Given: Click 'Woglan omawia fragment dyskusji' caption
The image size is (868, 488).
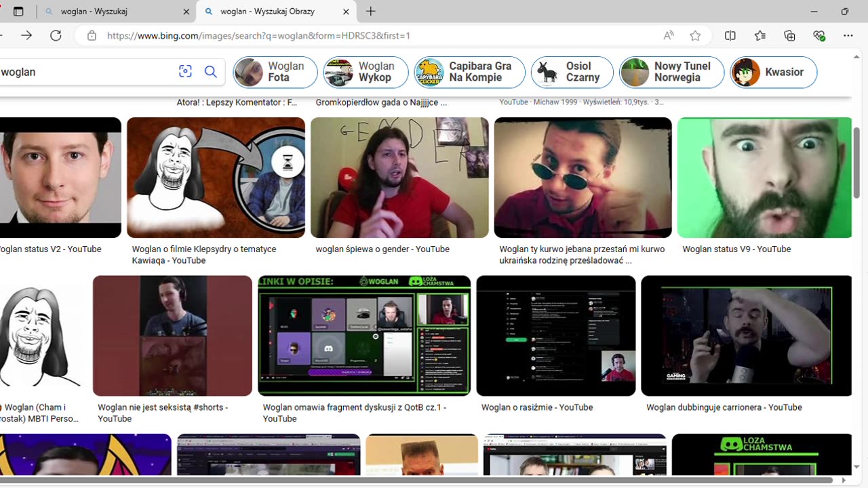Looking at the screenshot, I should click(354, 413).
